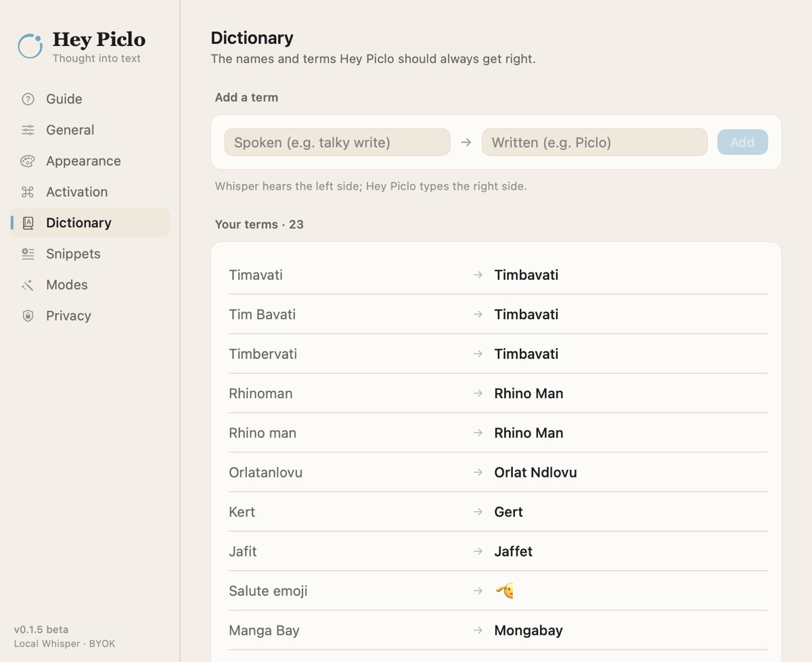Click the Local Whisper · BYOK label
Image resolution: width=812 pixels, height=662 pixels.
tap(64, 644)
